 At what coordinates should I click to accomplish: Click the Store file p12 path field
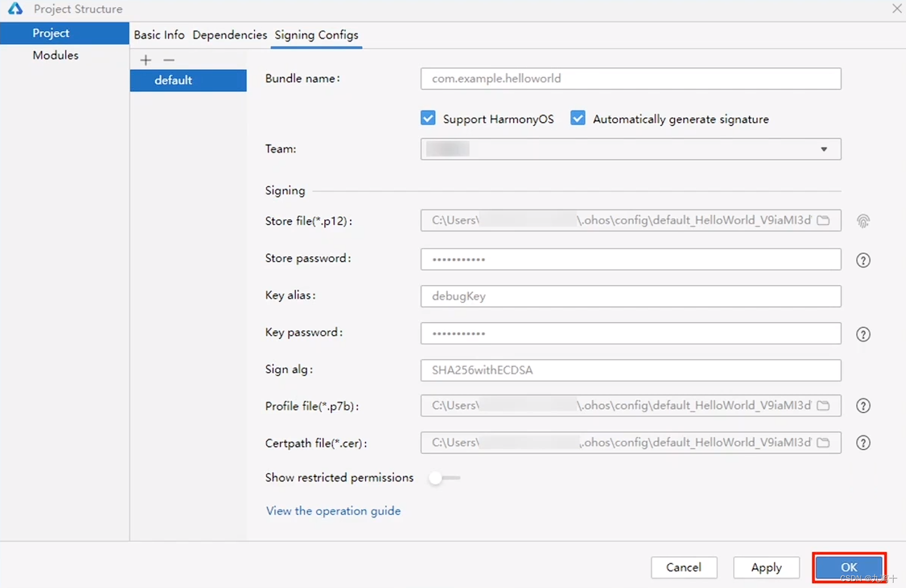point(631,220)
